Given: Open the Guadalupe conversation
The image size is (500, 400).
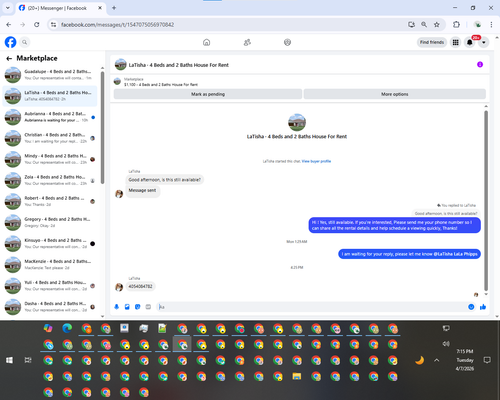Looking at the screenshot, I should (x=50, y=75).
